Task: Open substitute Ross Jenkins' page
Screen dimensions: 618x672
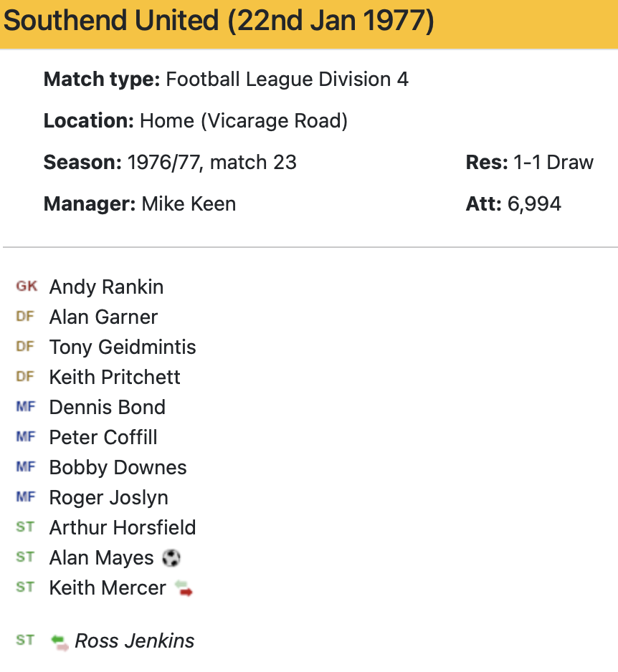Action: tap(134, 640)
